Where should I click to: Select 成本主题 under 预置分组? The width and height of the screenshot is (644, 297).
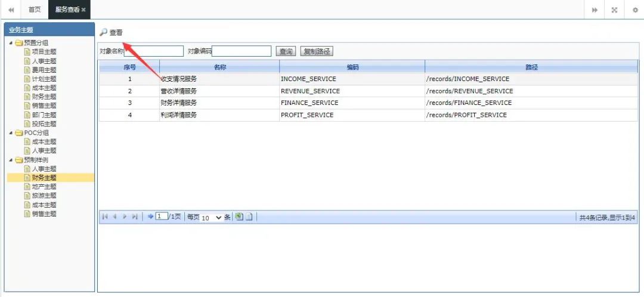click(x=44, y=88)
